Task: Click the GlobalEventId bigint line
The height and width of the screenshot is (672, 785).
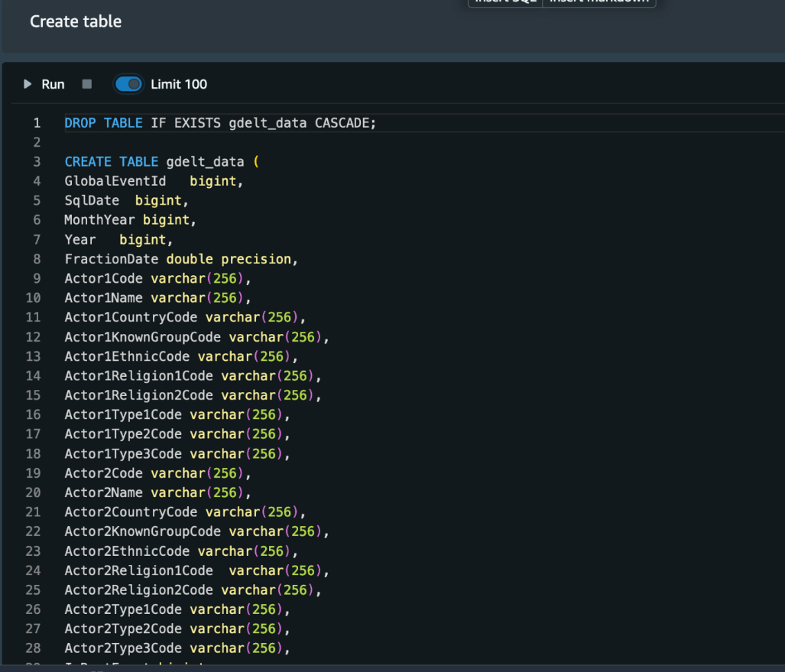Action: (154, 181)
